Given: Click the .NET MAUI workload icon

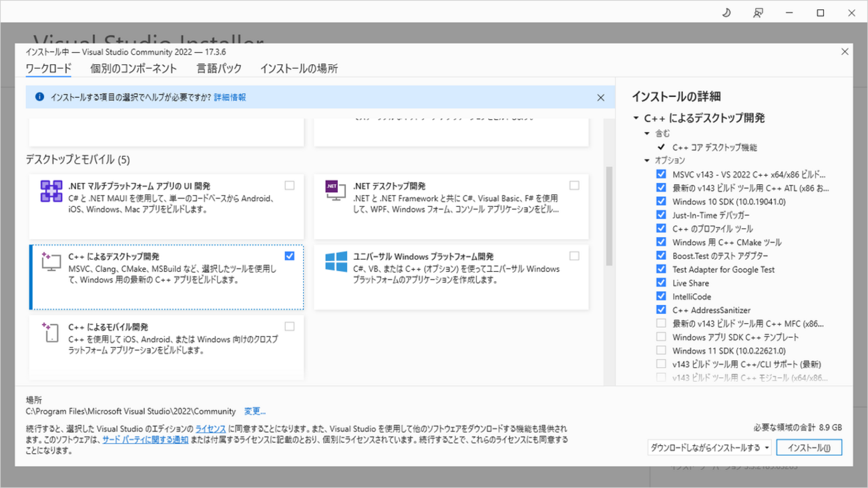Looking at the screenshot, I should tap(51, 192).
